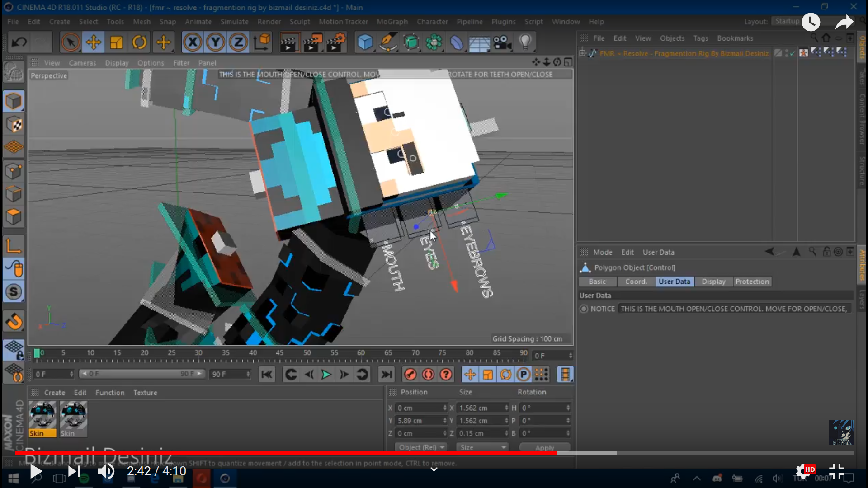Open Object (Rel) coordinate dropdown
This screenshot has height=488, width=868.
tap(420, 447)
